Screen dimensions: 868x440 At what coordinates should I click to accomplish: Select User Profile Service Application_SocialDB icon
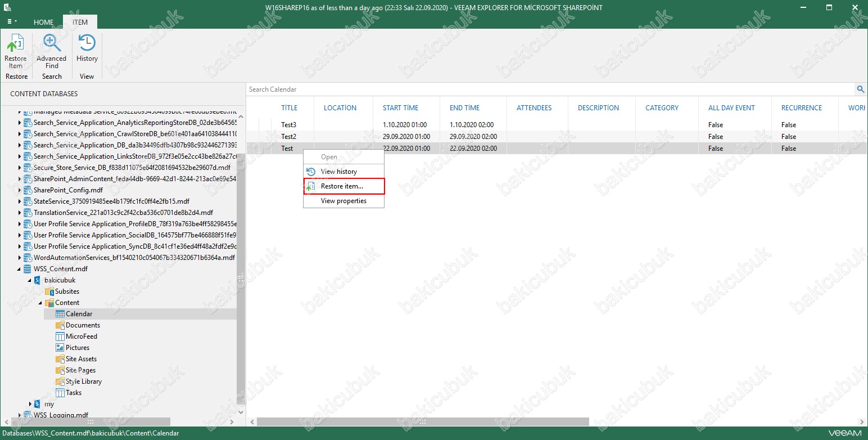(28, 235)
